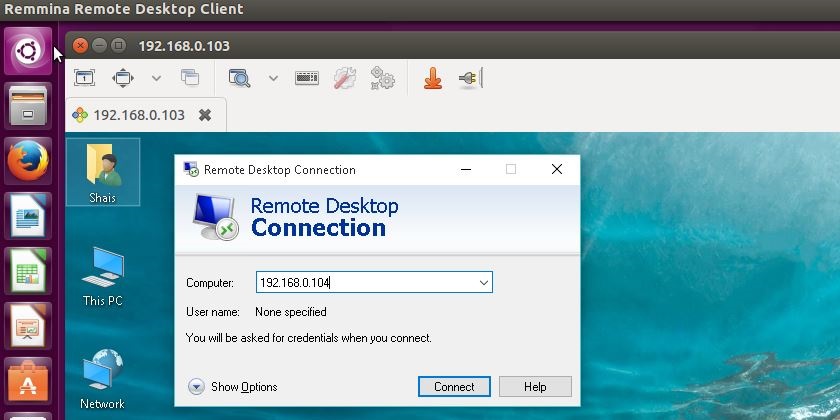
Task: Close the Remmina 192.168.0.103 window
Action: 80,46
